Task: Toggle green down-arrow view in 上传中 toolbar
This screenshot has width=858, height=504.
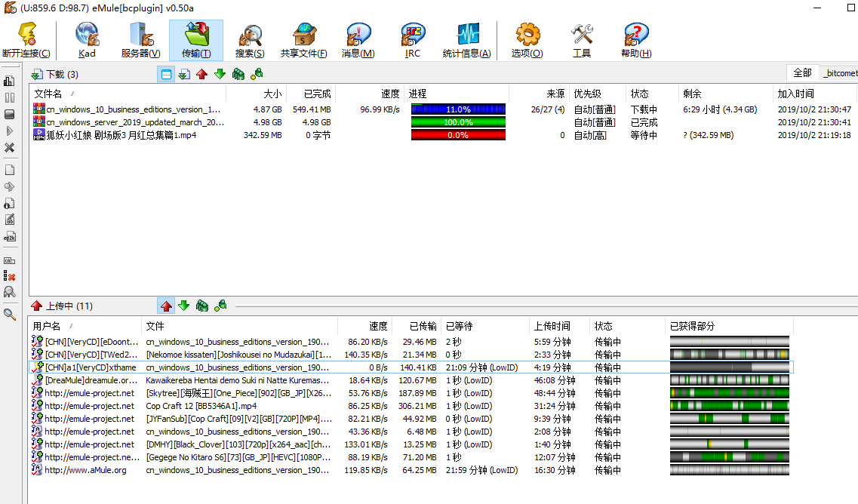Action: tap(183, 306)
